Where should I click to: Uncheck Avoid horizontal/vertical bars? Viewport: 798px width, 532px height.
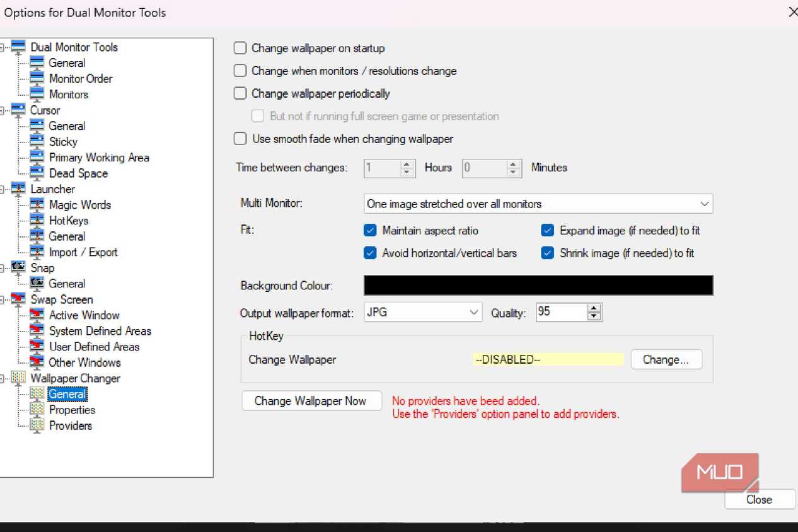[x=371, y=253]
